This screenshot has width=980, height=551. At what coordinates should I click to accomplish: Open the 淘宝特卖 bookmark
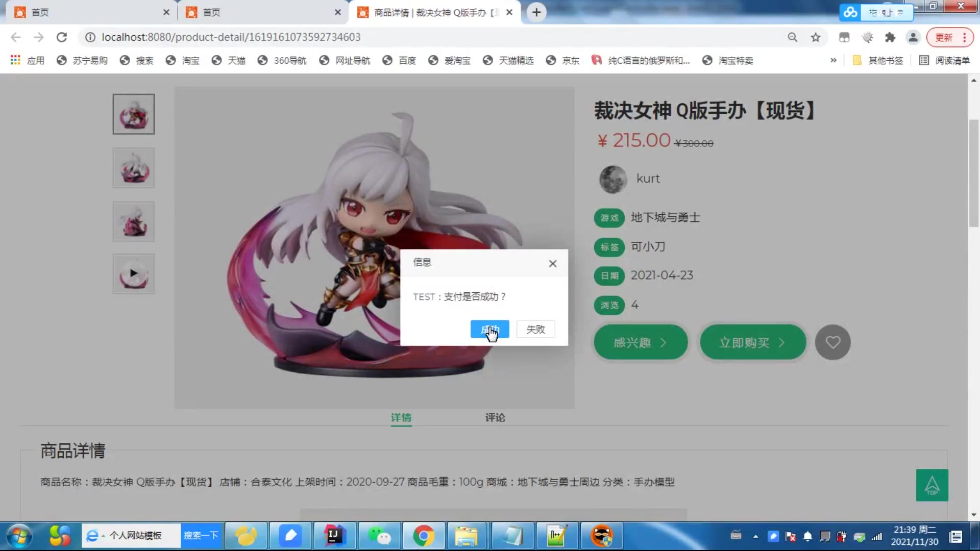tap(727, 60)
